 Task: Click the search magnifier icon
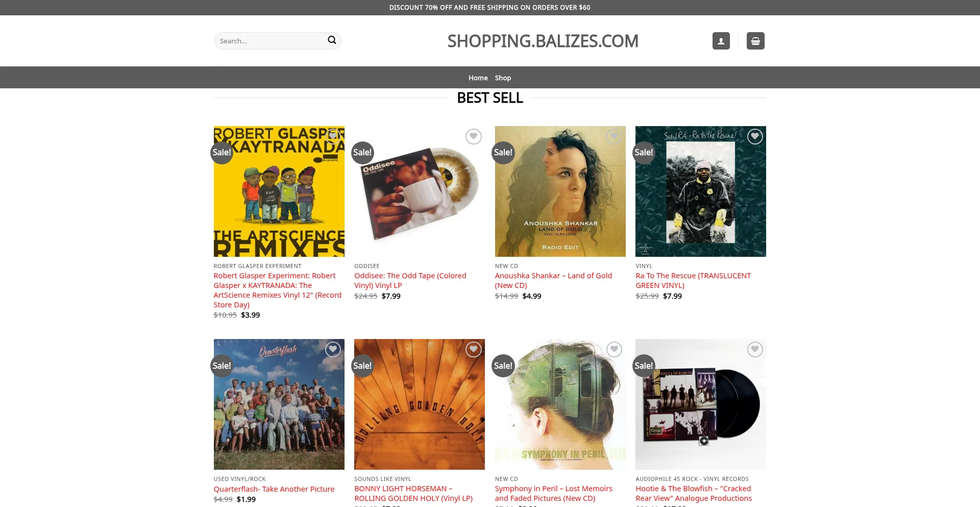pyautogui.click(x=332, y=40)
